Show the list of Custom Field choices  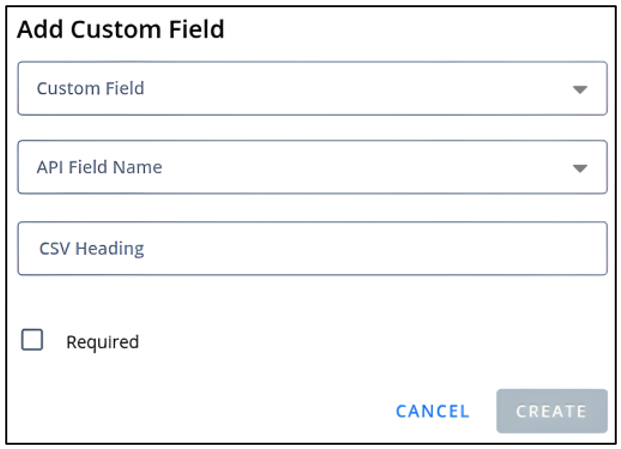pos(312,88)
